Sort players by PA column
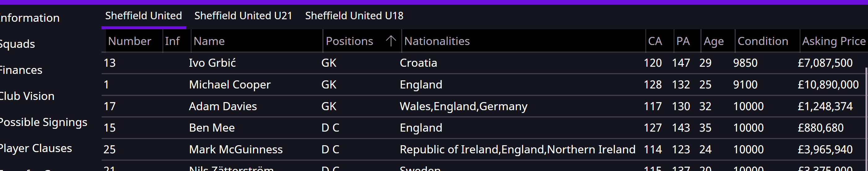 coord(683,41)
